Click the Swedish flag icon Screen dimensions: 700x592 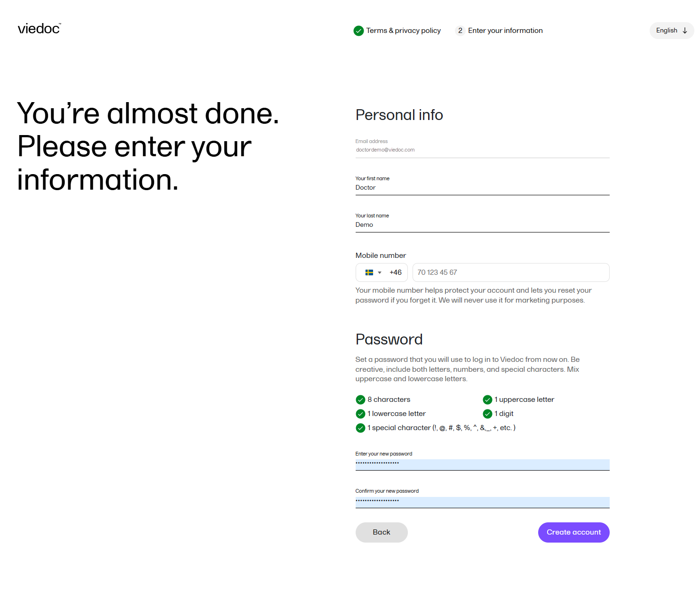369,272
